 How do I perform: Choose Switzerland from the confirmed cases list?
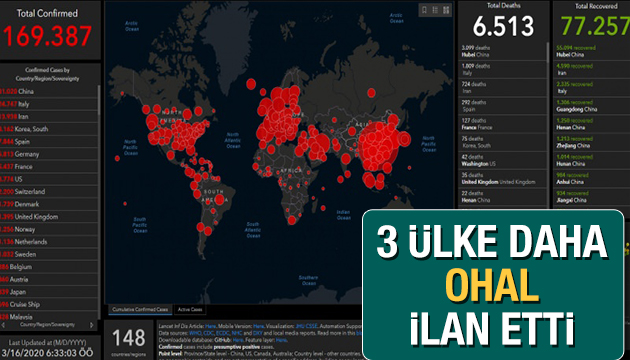tap(49, 192)
